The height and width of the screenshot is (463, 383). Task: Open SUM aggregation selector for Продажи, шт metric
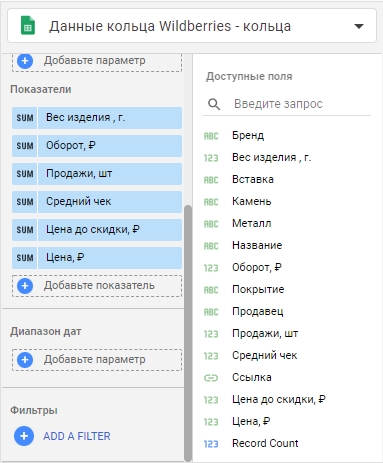pos(25,174)
